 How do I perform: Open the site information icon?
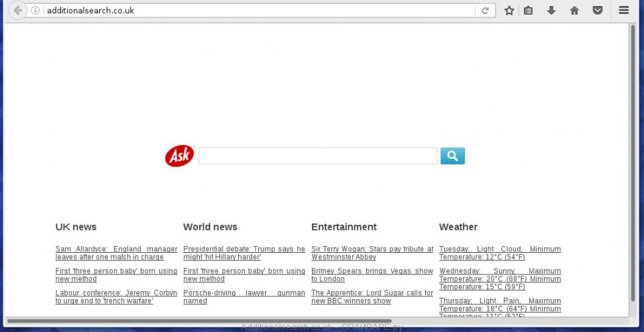coord(36,11)
